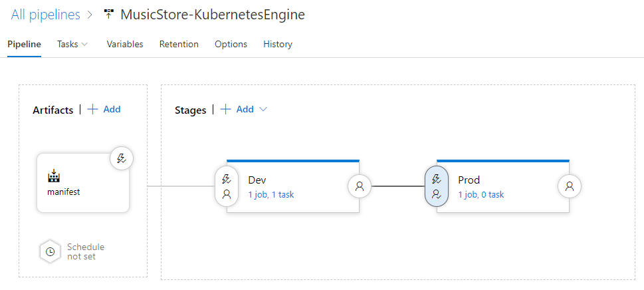Open Dev stage pre-deployment conditions

[227, 187]
